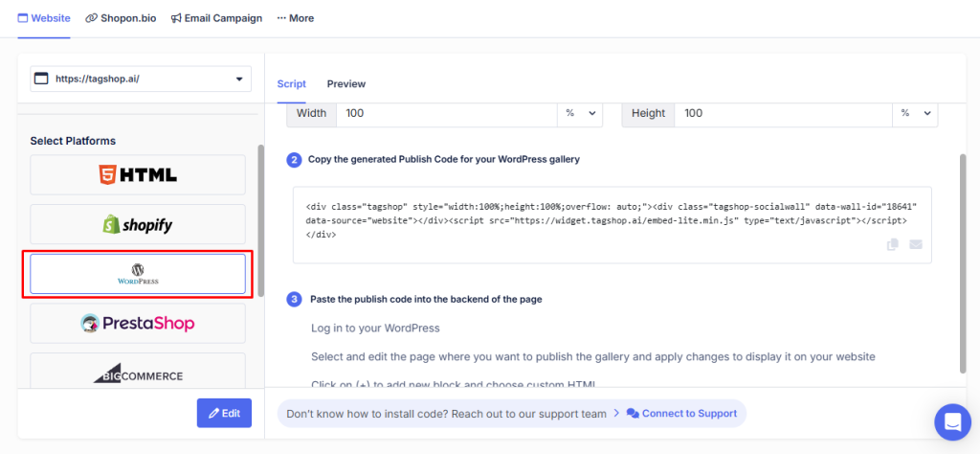Click 'Log in to your WordPress' text
The height and width of the screenshot is (454, 980).
pos(375,328)
